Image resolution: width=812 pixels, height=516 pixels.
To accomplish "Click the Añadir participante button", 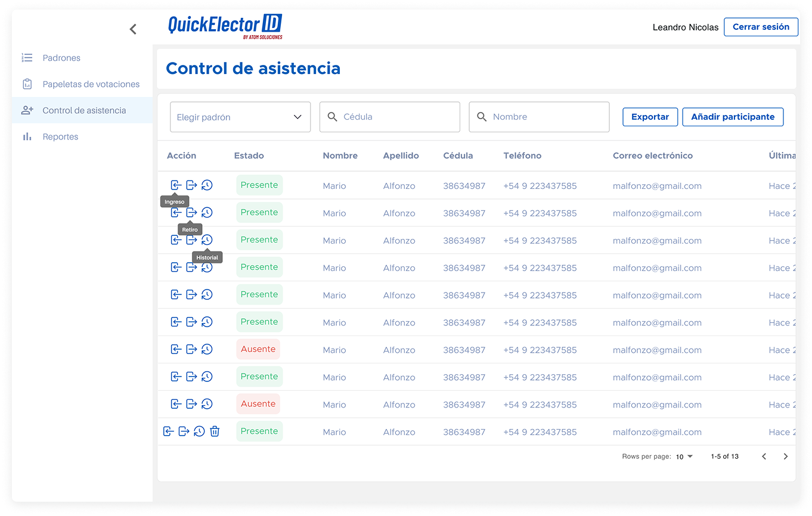I will tap(733, 117).
